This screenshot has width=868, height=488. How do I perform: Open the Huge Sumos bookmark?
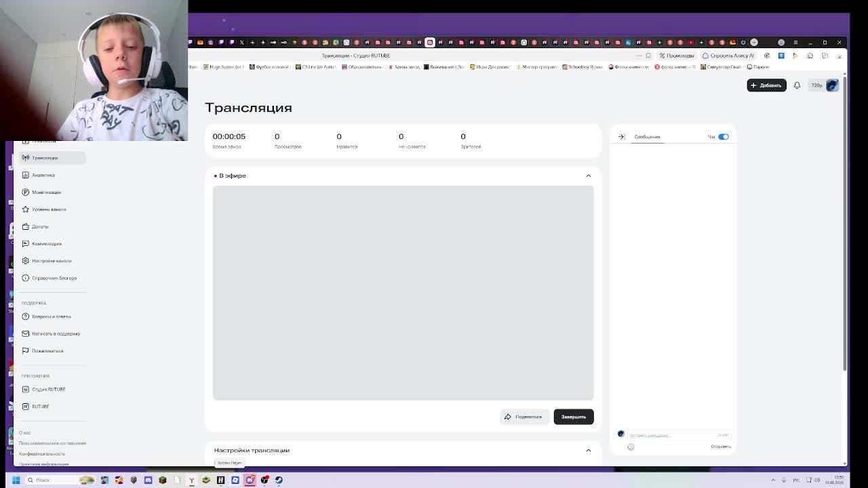coord(223,67)
